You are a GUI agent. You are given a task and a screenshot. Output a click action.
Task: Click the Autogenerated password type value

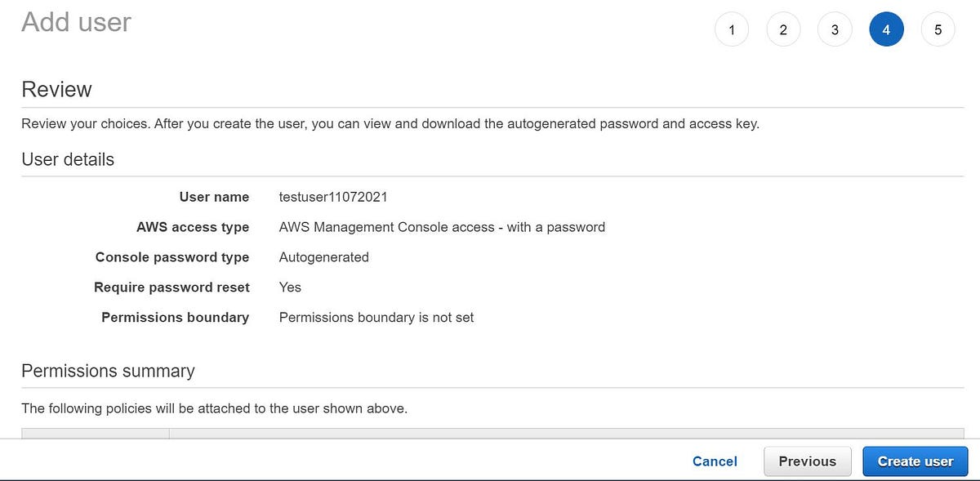pos(323,257)
